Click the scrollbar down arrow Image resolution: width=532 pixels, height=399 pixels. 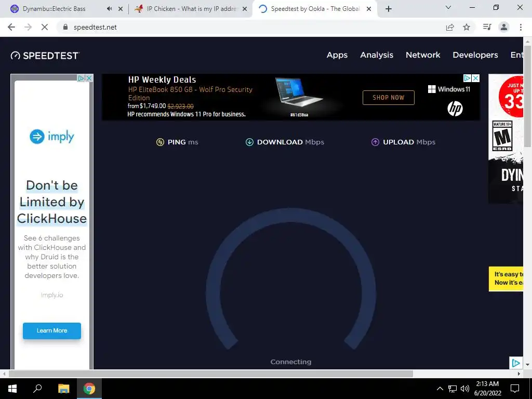point(527,365)
